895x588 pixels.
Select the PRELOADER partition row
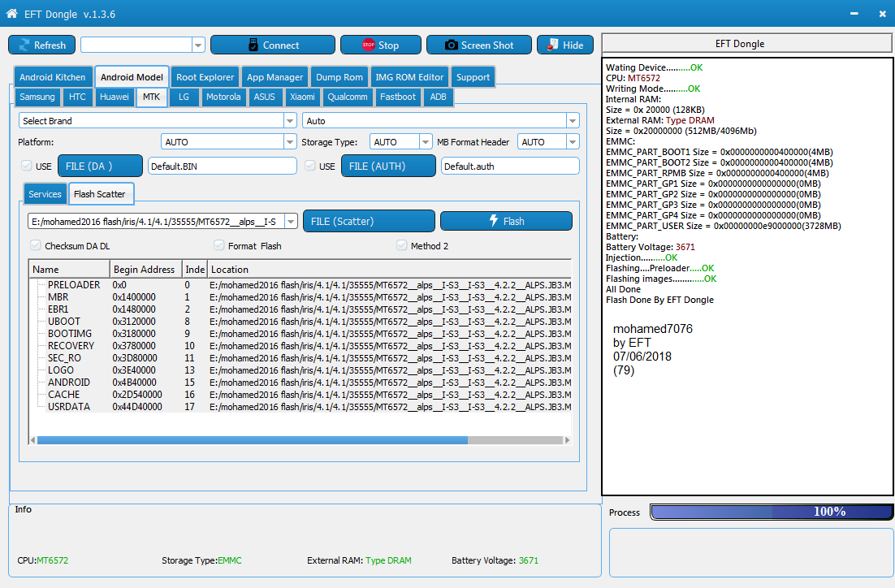coord(300,285)
